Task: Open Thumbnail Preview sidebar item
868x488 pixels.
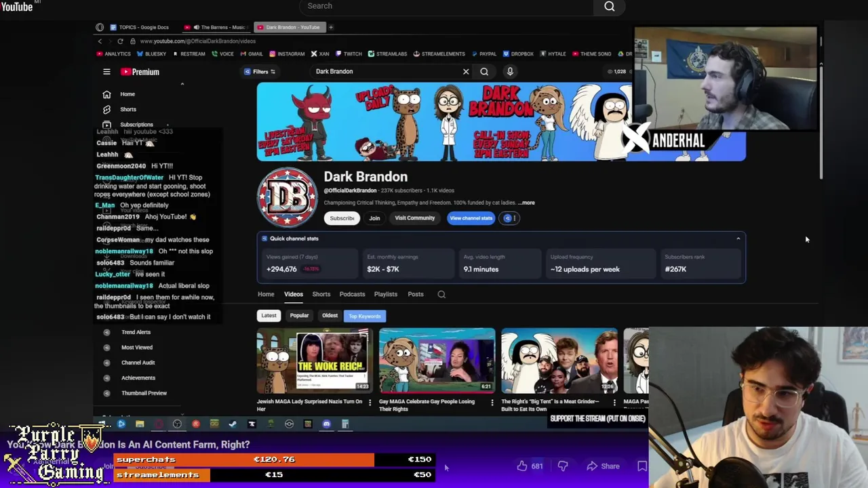Action: point(143,393)
